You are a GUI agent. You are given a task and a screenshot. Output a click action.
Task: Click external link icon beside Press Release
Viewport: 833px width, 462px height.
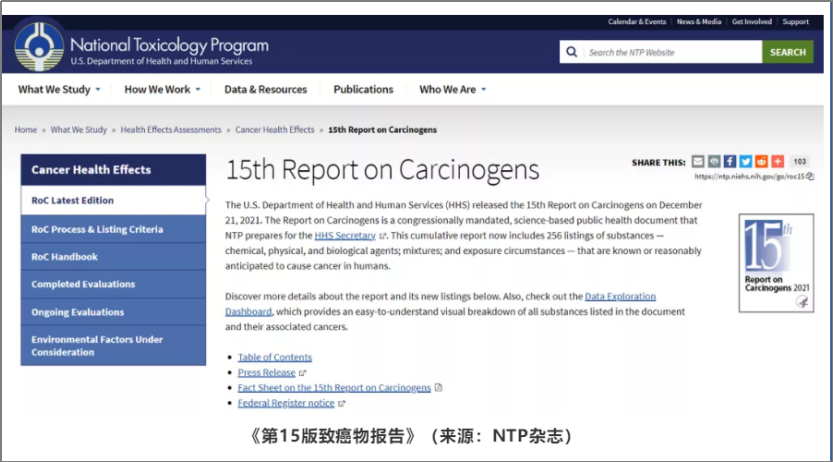(302, 373)
